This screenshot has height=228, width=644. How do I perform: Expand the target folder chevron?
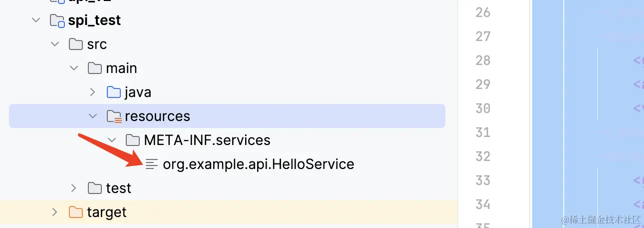click(54, 212)
